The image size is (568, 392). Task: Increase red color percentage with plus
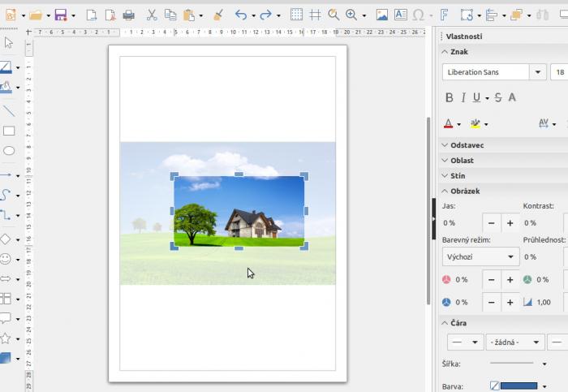[x=510, y=280]
